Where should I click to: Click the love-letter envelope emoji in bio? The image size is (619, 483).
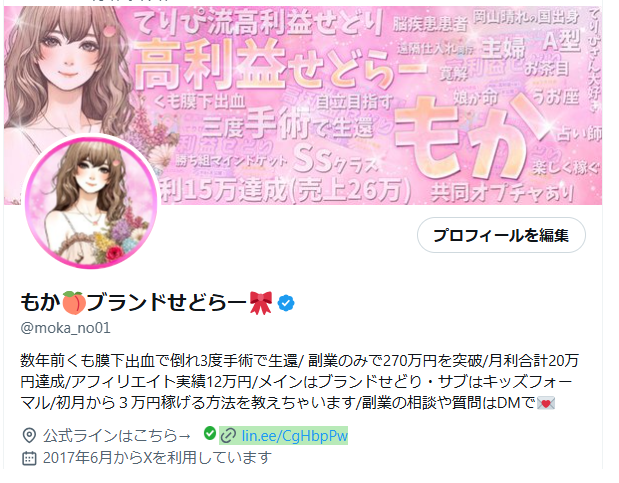tap(546, 403)
